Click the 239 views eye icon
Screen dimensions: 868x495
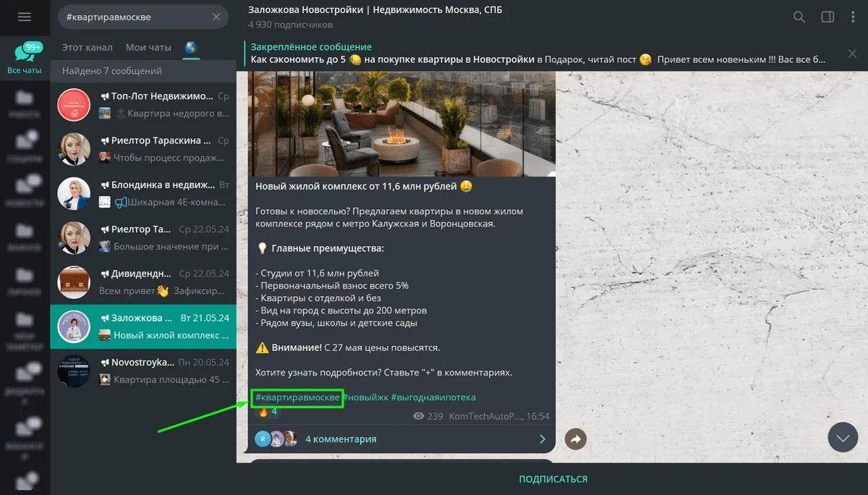[418, 417]
